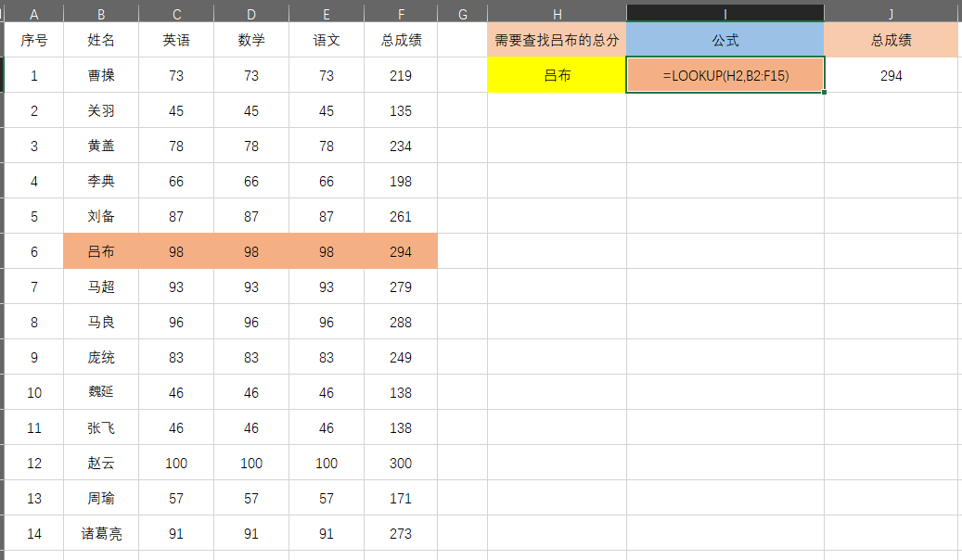This screenshot has width=962, height=560.
Task: Select the =LOOKUP(H2,B2:F15) formula cell
Action: click(x=725, y=75)
